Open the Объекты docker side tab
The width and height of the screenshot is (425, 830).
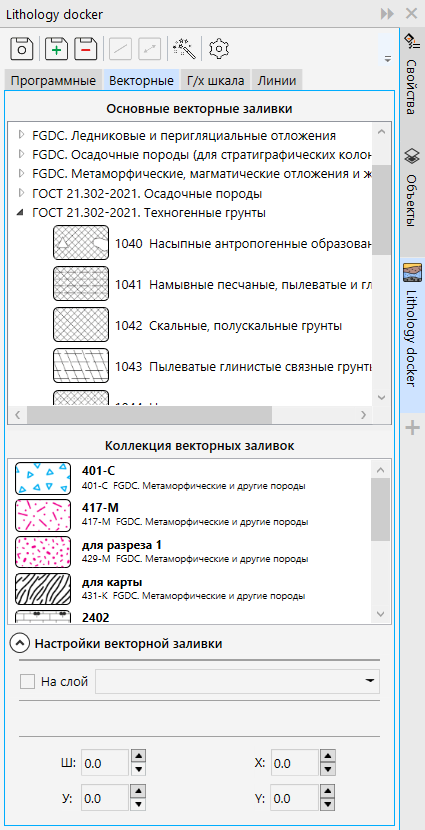(x=411, y=188)
